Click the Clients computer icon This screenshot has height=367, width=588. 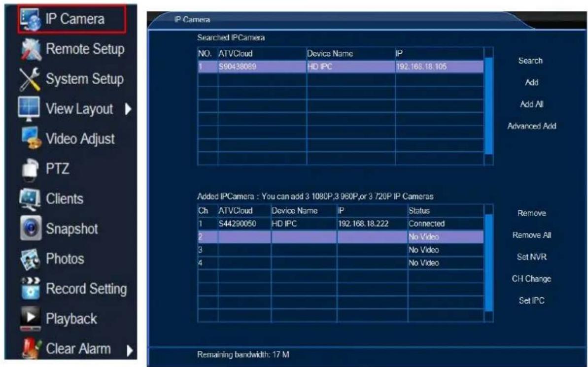(x=30, y=199)
